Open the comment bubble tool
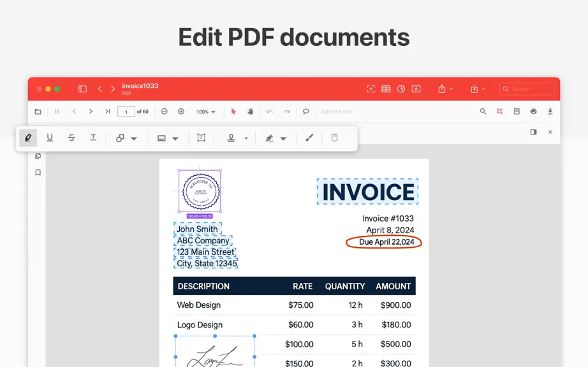The width and height of the screenshot is (588, 367). (x=306, y=112)
